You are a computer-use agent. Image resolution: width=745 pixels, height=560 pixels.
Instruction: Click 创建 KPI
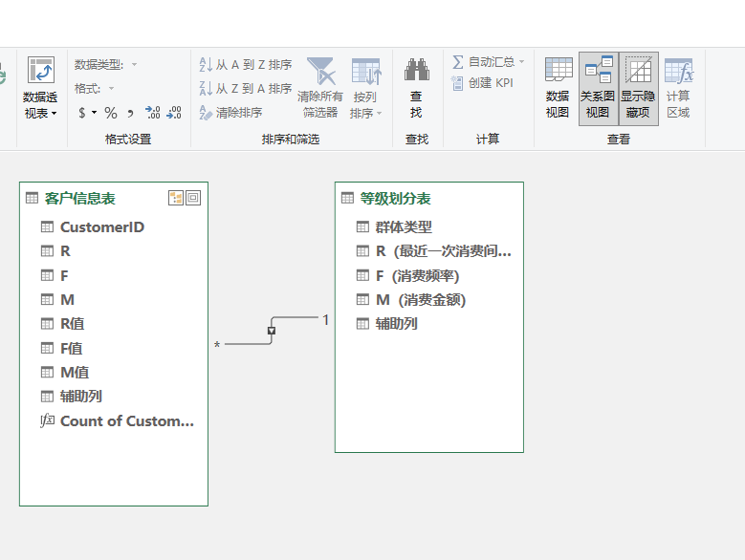pyautogui.click(x=482, y=83)
